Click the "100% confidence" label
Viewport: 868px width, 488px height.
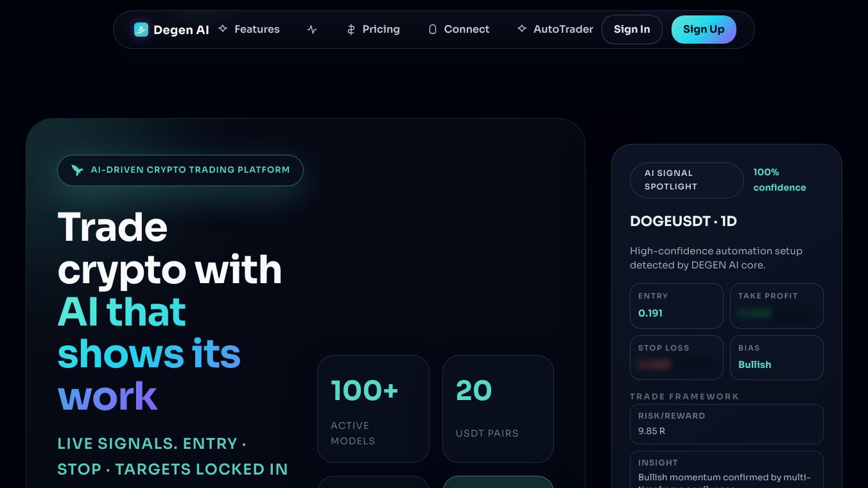pos(779,180)
